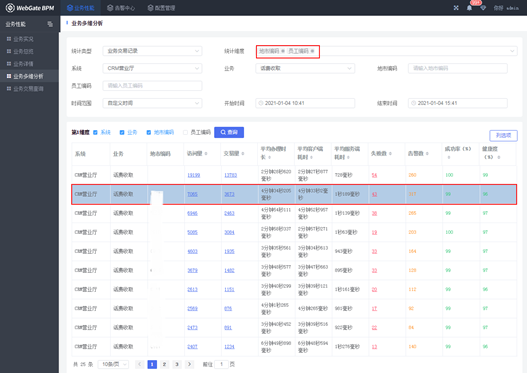The width and height of the screenshot is (527, 373).
Task: Remove the 员工编码 tag with its x
Action: [x=312, y=51]
